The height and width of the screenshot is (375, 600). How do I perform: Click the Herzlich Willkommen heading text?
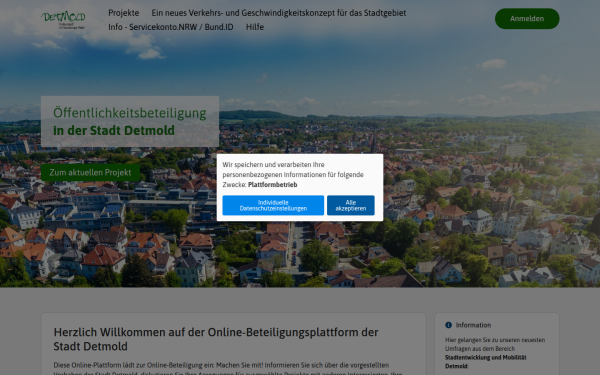click(x=216, y=339)
